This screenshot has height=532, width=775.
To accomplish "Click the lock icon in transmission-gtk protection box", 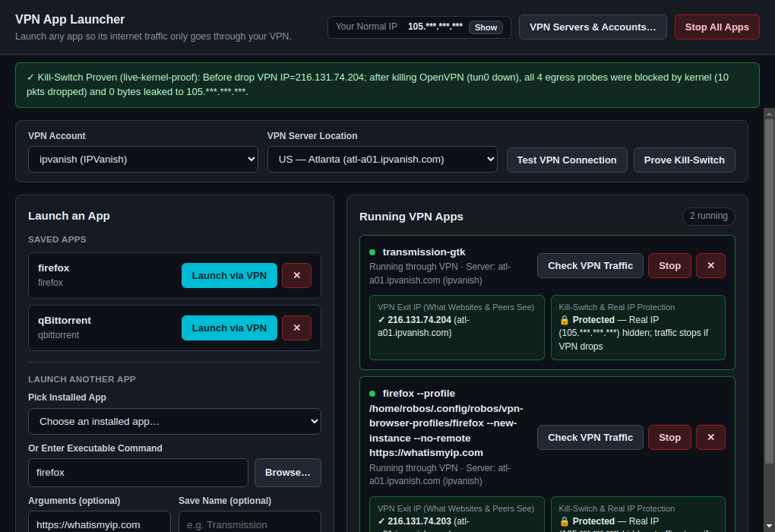I will pos(564,320).
